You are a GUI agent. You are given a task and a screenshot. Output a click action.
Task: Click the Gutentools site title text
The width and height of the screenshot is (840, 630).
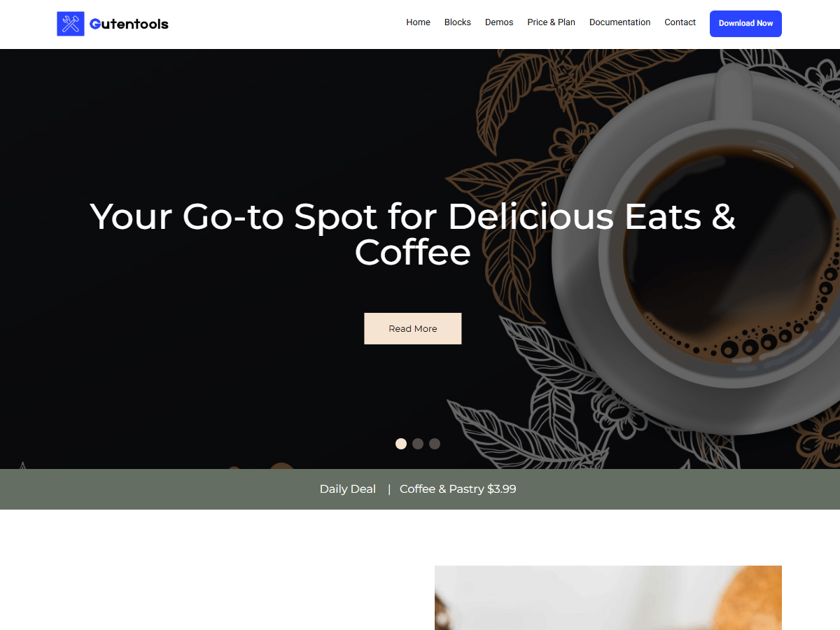coord(129,24)
